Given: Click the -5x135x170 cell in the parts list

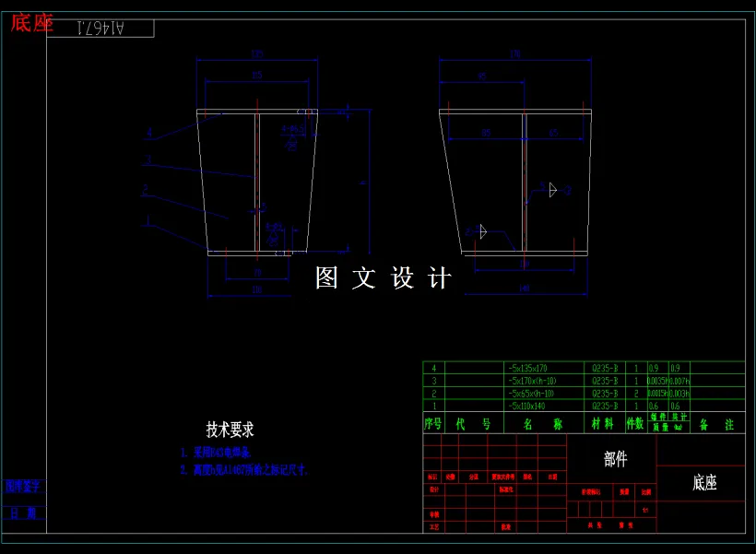Looking at the screenshot, I should coord(544,368).
